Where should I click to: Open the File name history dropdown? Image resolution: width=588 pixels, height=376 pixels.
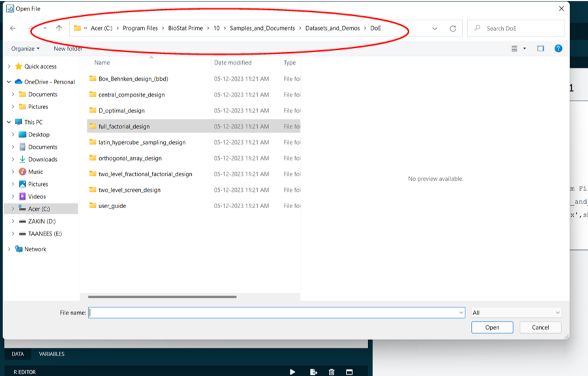461,313
